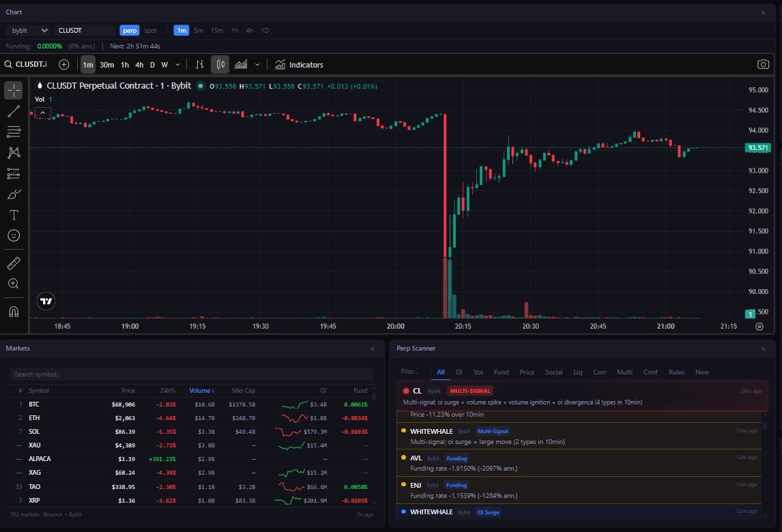Close the Perp Scanner panel
This screenshot has width=782, height=532.
click(x=763, y=349)
